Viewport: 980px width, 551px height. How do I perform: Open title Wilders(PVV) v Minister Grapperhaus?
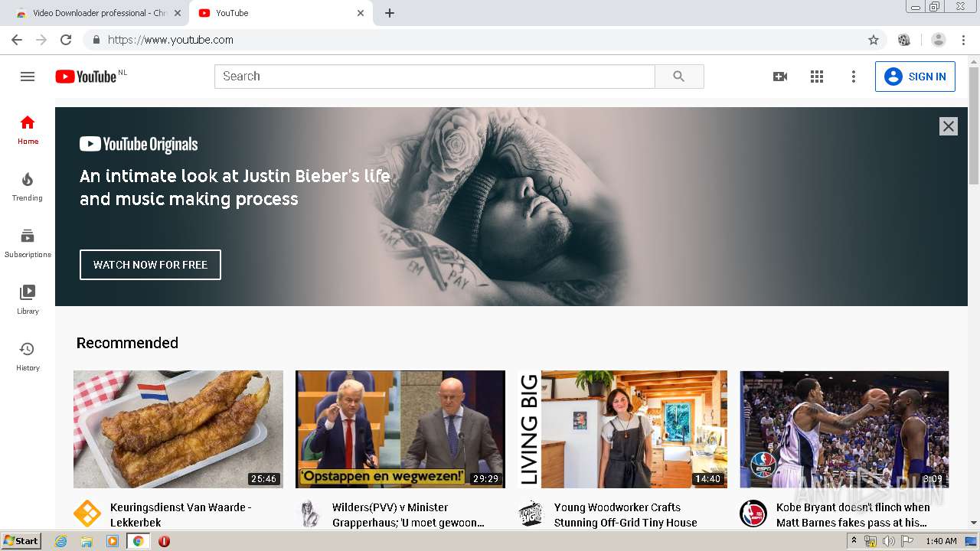[408, 515]
